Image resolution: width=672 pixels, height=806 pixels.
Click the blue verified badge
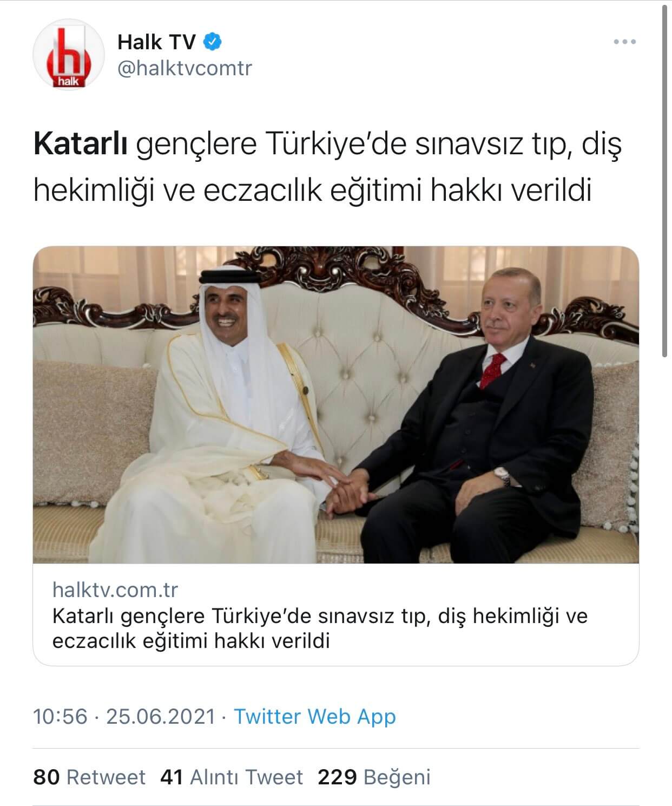pyautogui.click(x=213, y=41)
